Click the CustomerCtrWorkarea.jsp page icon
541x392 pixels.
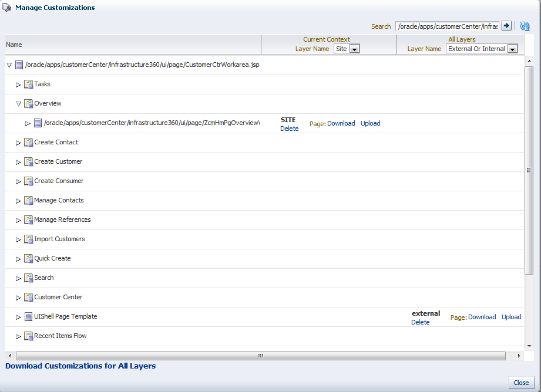point(19,65)
